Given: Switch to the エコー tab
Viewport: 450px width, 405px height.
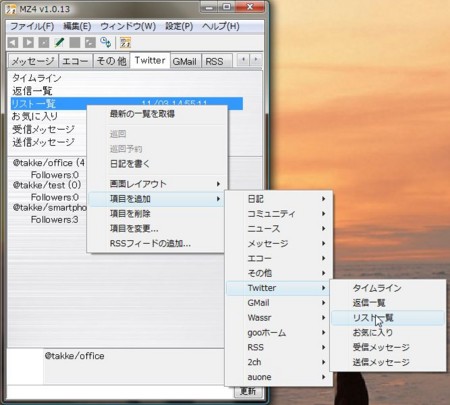Looking at the screenshot, I should [x=75, y=61].
